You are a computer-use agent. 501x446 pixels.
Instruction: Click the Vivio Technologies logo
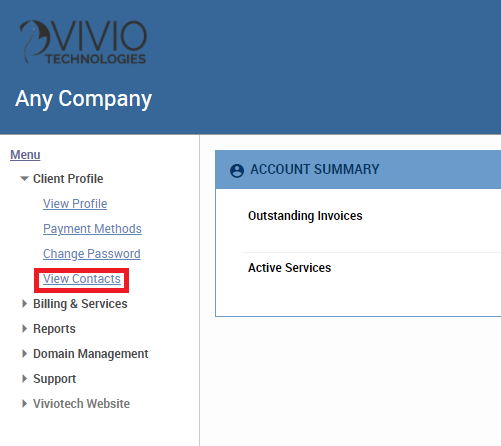click(x=83, y=42)
